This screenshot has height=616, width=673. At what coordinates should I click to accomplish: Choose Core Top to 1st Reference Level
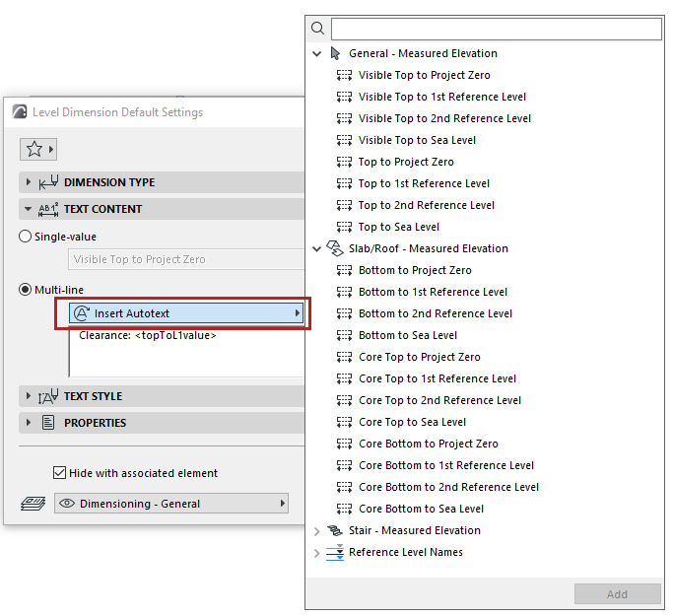(x=437, y=378)
